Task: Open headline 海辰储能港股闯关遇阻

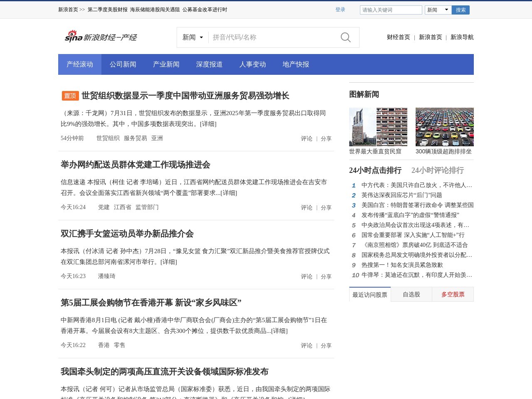Action: point(155,10)
